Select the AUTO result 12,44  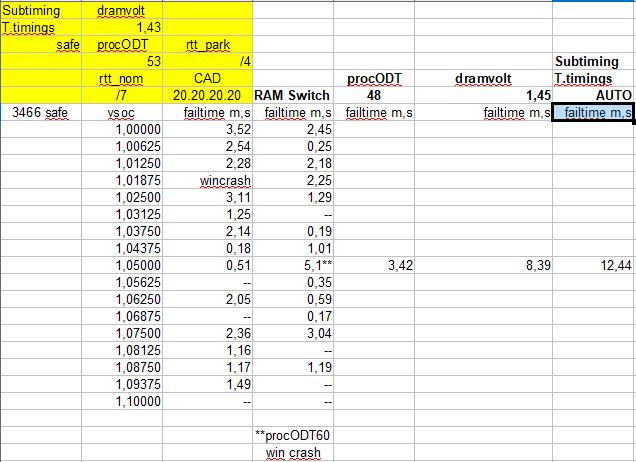click(593, 266)
